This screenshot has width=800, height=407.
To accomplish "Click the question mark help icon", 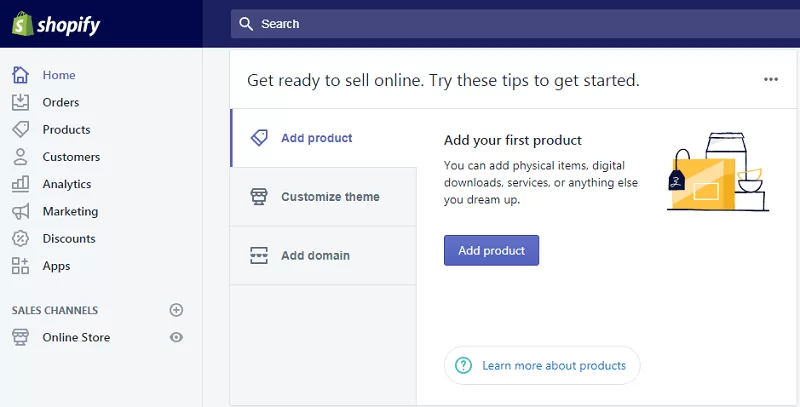I will (x=463, y=365).
